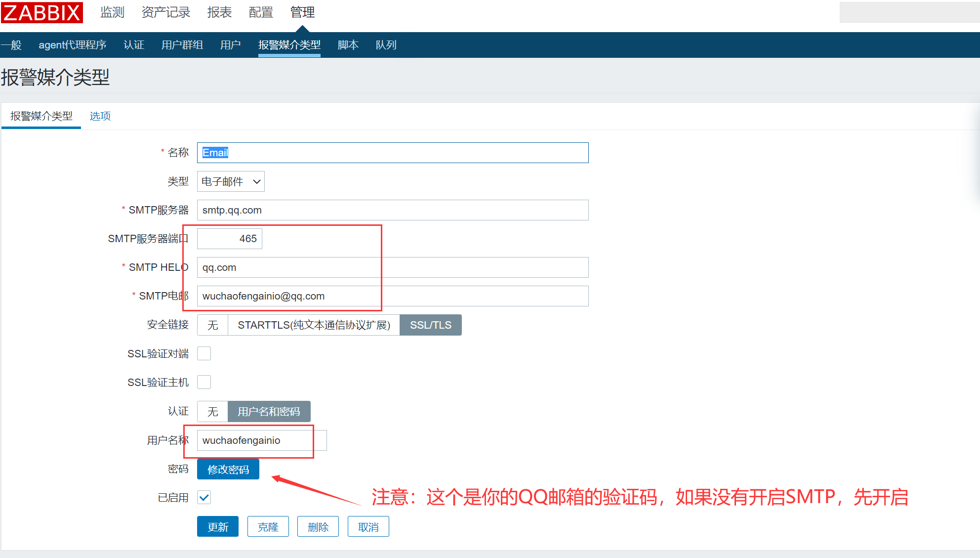
Task: Click the SMTP服务器 field smtp.qq.com
Action: [x=393, y=210]
